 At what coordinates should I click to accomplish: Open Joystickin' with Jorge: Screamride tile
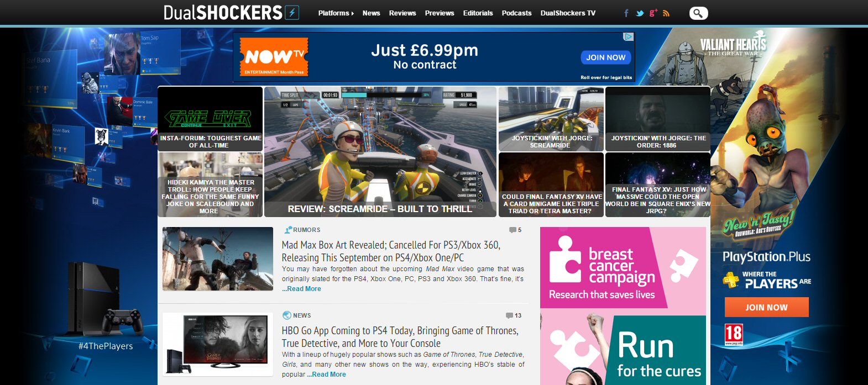point(551,119)
